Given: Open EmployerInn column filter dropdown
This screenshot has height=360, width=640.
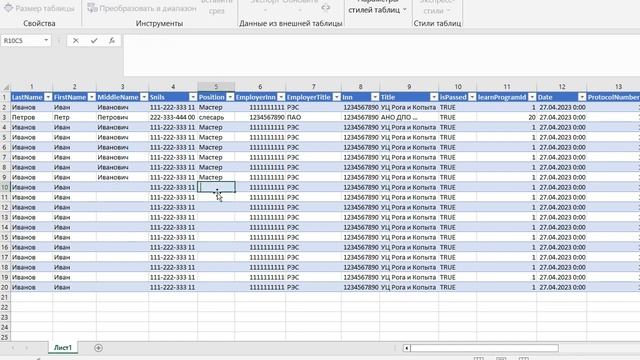Looking at the screenshot, I should tap(281, 97).
